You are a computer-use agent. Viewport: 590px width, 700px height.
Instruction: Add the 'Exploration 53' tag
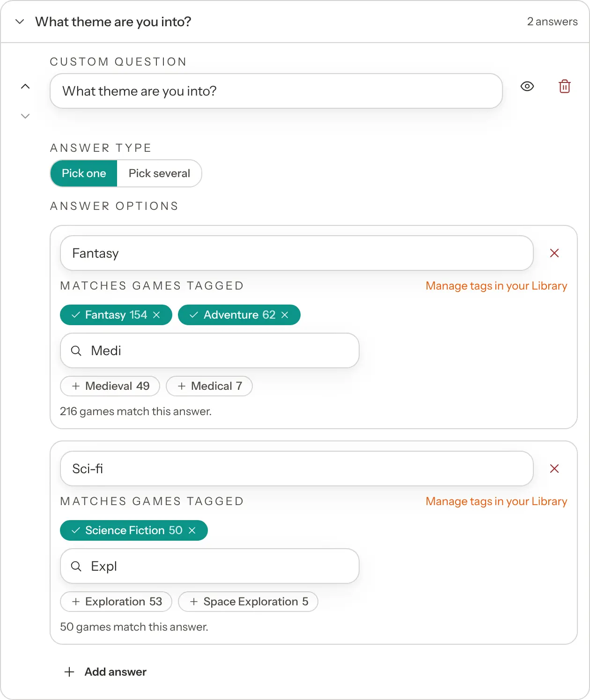click(116, 602)
